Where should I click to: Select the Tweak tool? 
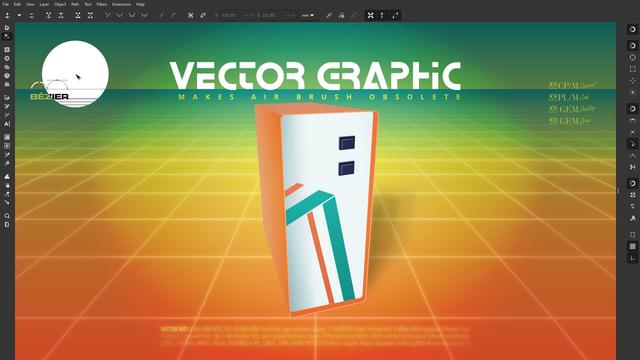point(7,176)
